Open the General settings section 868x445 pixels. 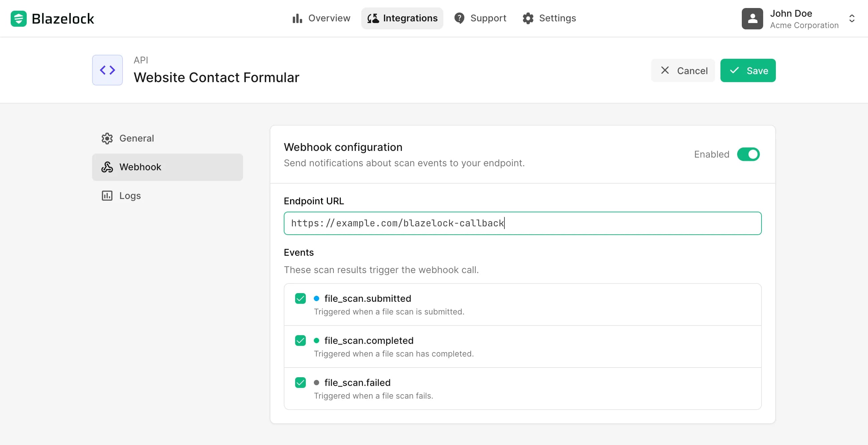[x=137, y=138]
